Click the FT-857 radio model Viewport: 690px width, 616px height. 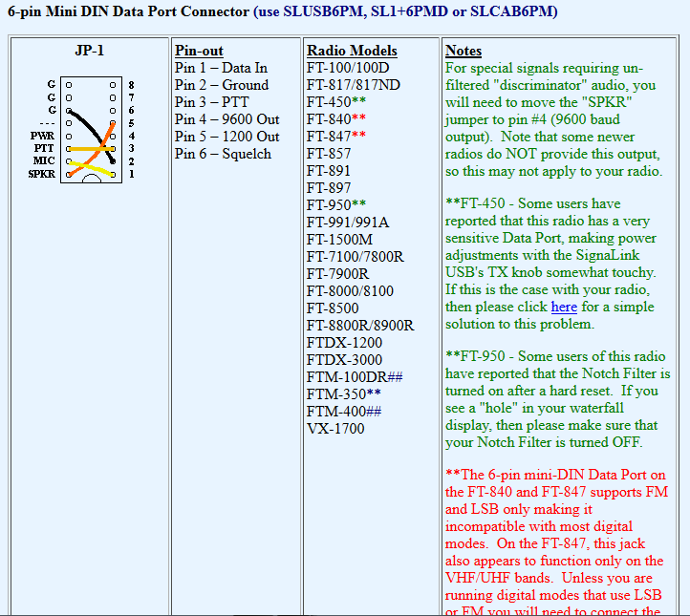click(329, 154)
